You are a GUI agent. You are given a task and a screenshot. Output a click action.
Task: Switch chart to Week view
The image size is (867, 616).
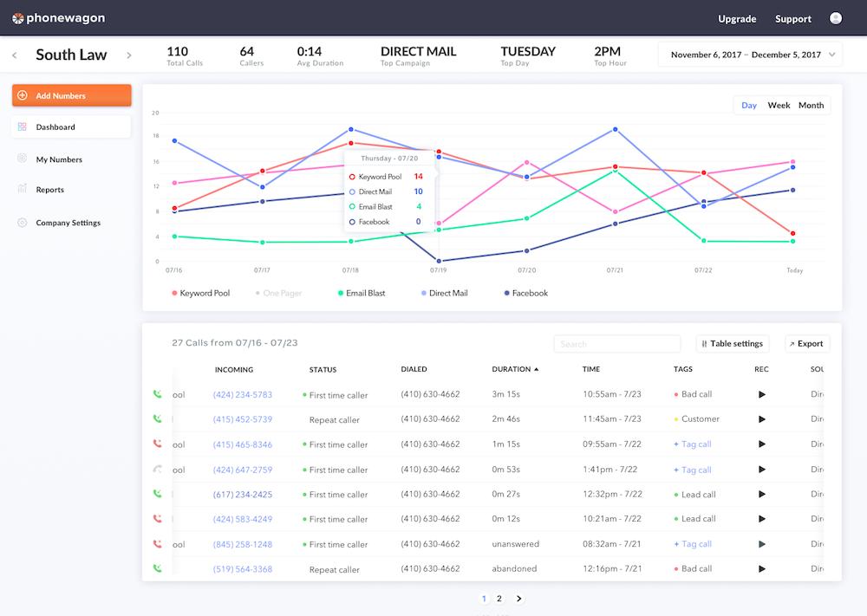click(779, 106)
